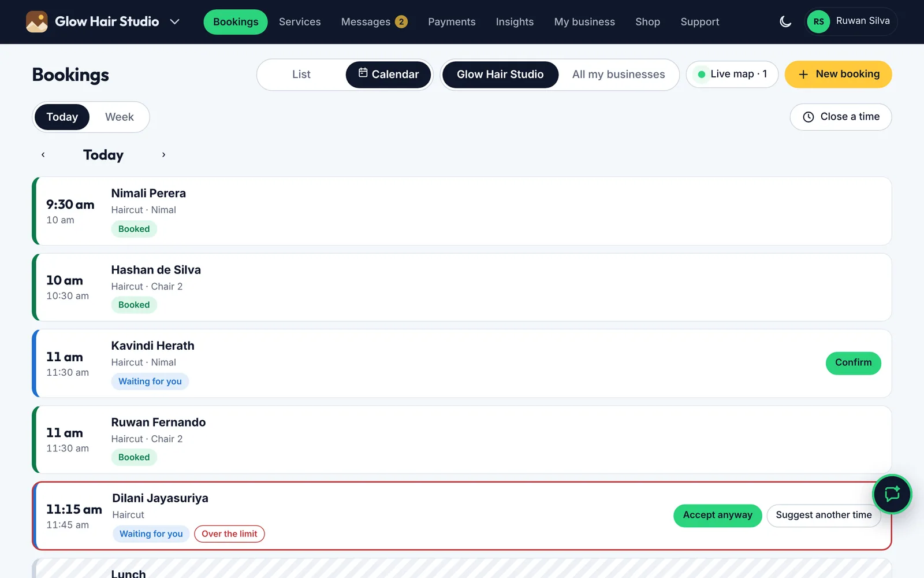This screenshot has width=924, height=578.
Task: Open the Support nav tab
Action: point(700,22)
